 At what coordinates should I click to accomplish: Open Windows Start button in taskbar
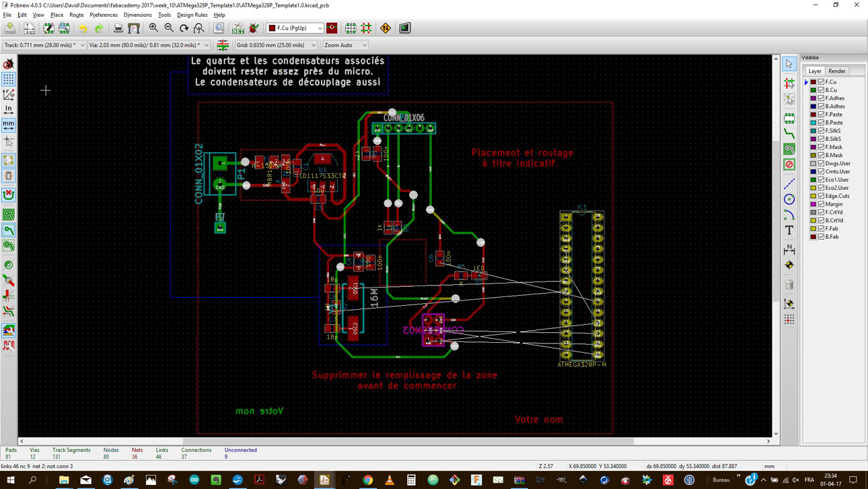pos(10,480)
